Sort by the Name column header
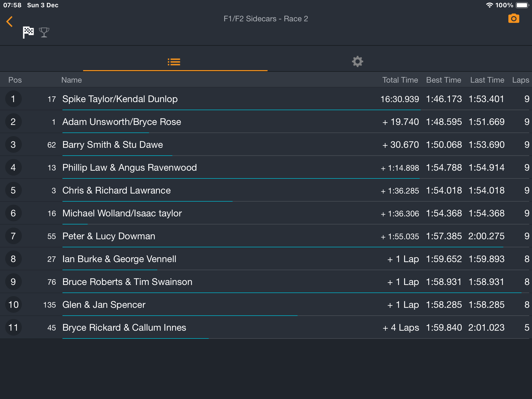Viewport: 532px width, 399px height. 71,80
